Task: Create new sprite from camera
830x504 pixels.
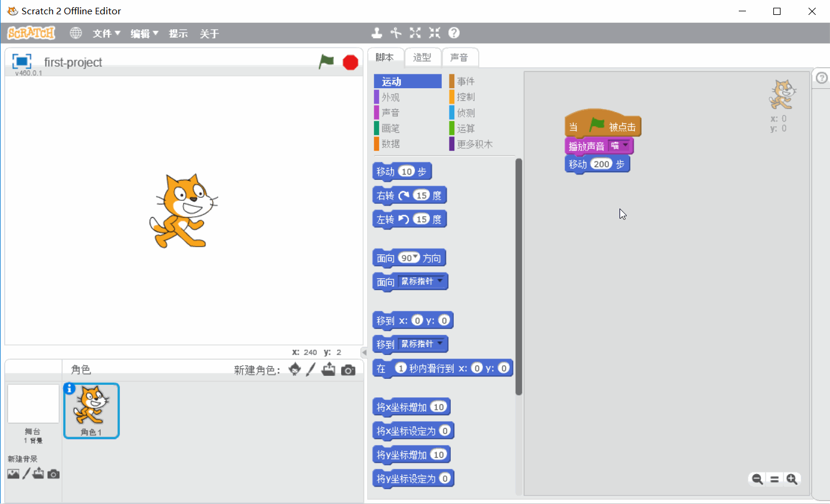Action: pos(348,371)
